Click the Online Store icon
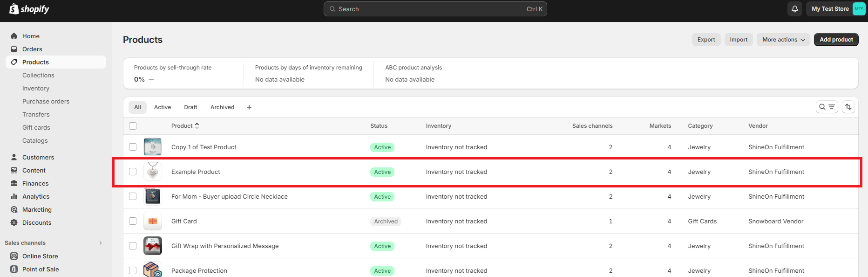The height and width of the screenshot is (277, 868). [x=14, y=256]
